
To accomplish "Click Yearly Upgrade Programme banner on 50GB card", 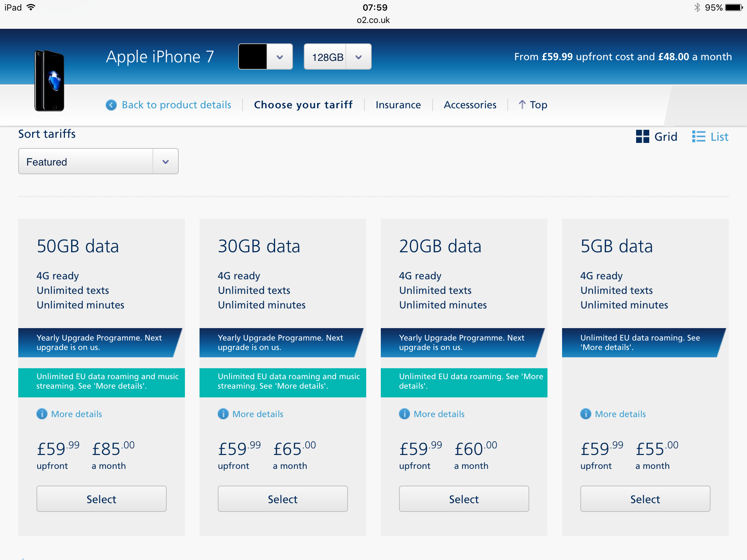I will (x=100, y=343).
